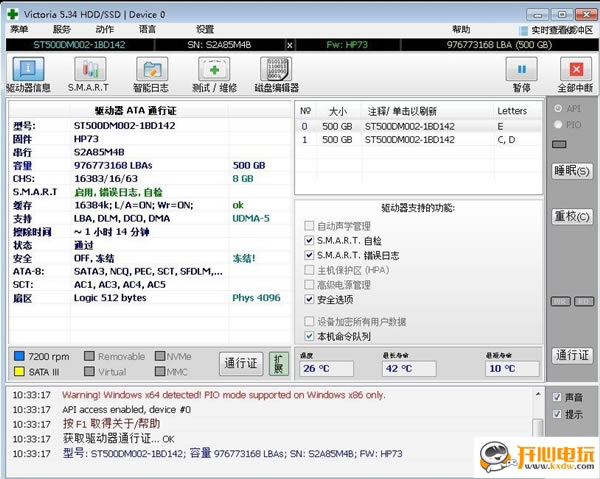Screen dimensions: 600x479
Task: Click the API access enabled log line
Action: (126, 409)
